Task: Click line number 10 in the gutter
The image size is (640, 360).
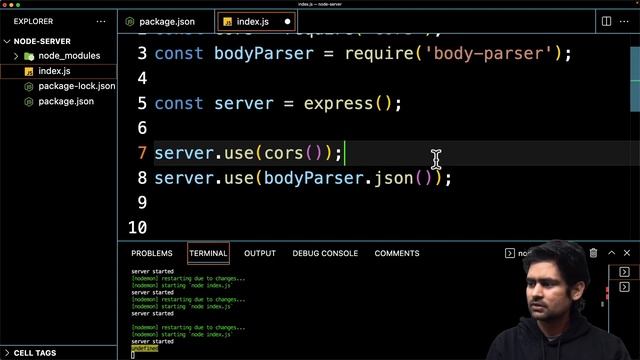Action: point(138,228)
